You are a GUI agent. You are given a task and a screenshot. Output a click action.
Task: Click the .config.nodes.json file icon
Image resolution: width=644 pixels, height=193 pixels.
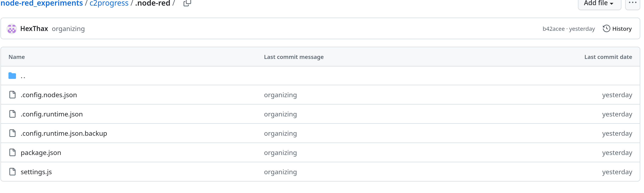click(x=12, y=95)
